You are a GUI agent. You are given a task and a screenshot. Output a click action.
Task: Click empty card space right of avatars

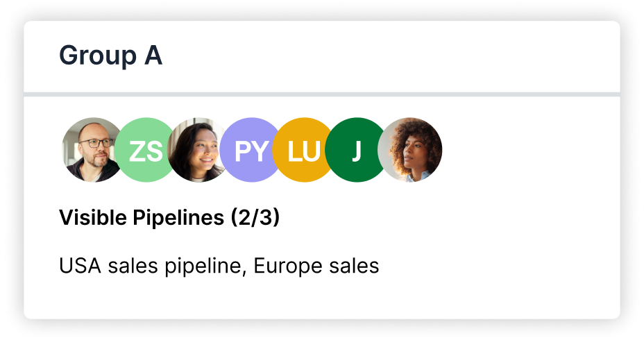pyautogui.click(x=529, y=150)
